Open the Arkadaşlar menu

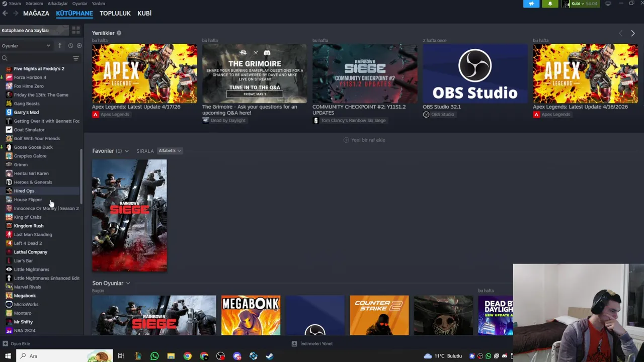57,4
